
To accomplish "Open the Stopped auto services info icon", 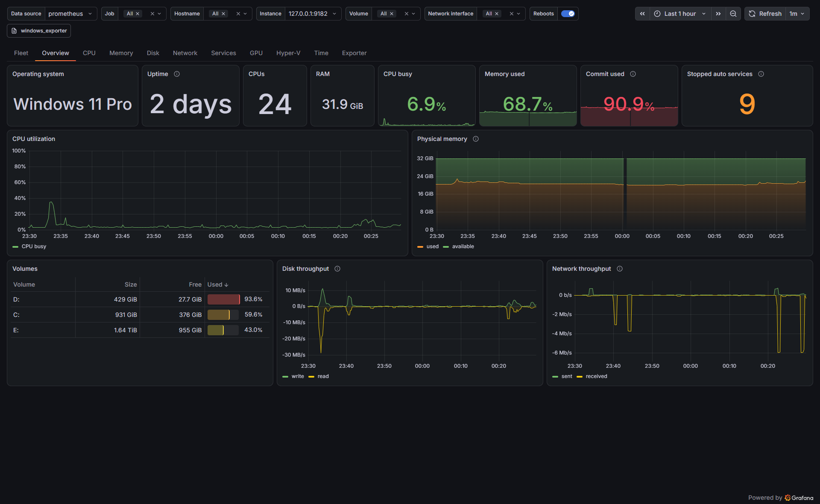I will click(x=761, y=74).
